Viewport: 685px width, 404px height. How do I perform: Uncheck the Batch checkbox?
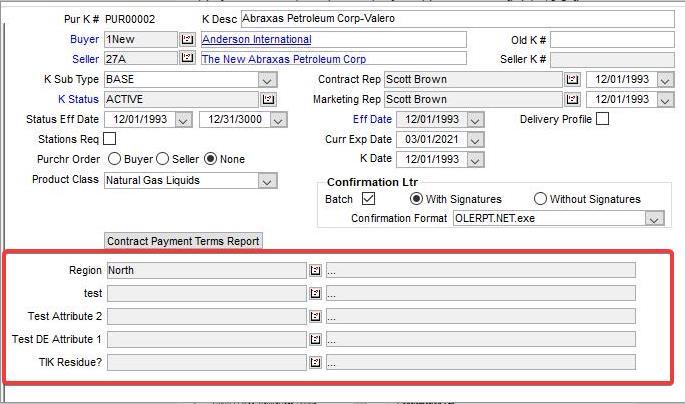coord(368,199)
